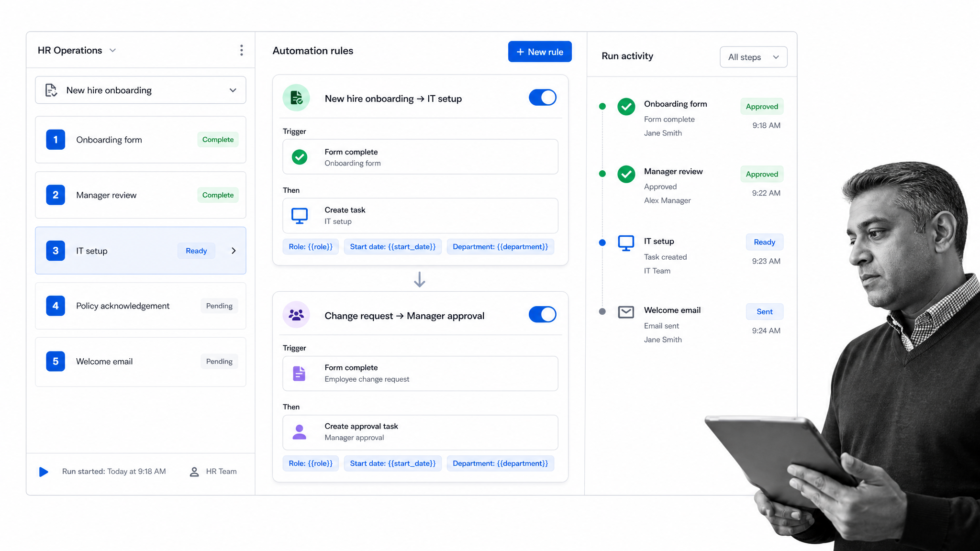The image size is (980, 551).
Task: Click green check icon for Manager review activity
Action: (x=626, y=174)
